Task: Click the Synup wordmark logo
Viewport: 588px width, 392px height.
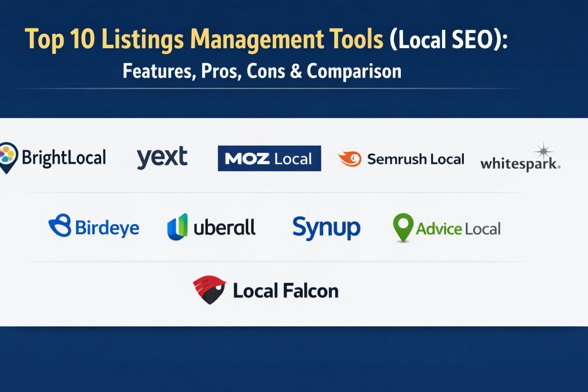Action: pos(326,227)
